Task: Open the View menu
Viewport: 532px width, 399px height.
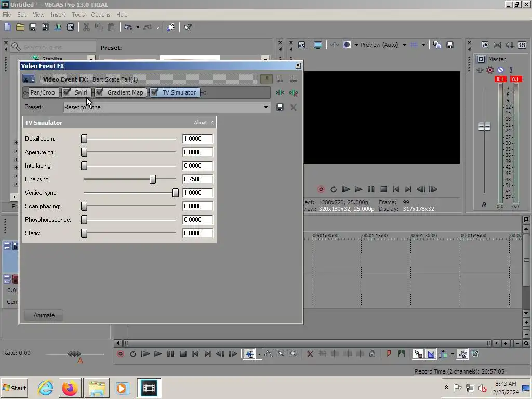Action: [x=38, y=15]
